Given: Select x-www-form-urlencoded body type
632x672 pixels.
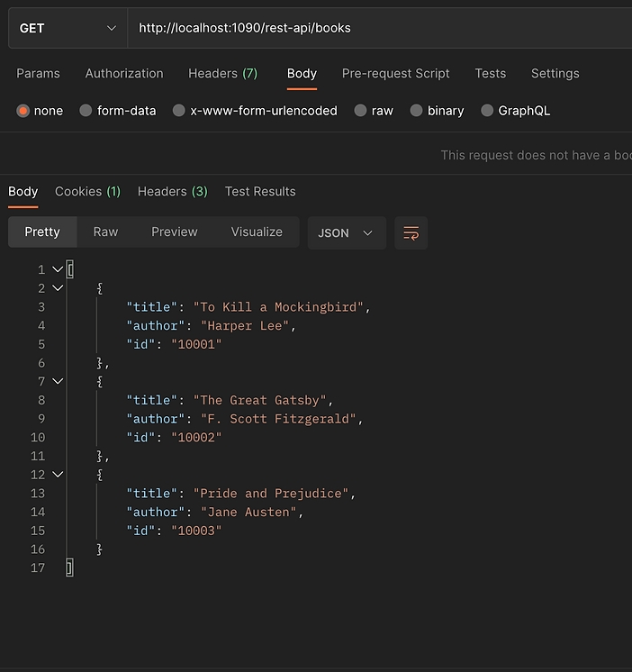Looking at the screenshot, I should click(179, 111).
